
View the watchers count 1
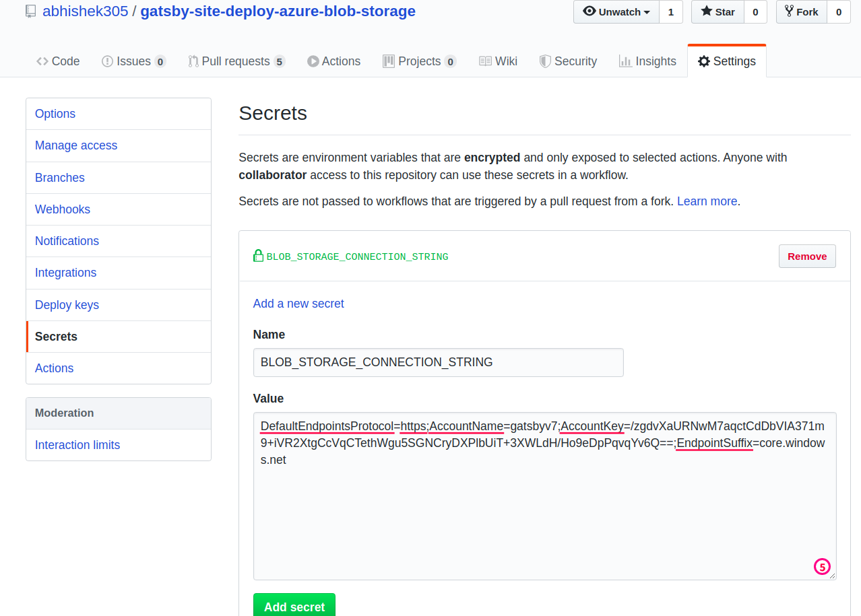tap(671, 12)
